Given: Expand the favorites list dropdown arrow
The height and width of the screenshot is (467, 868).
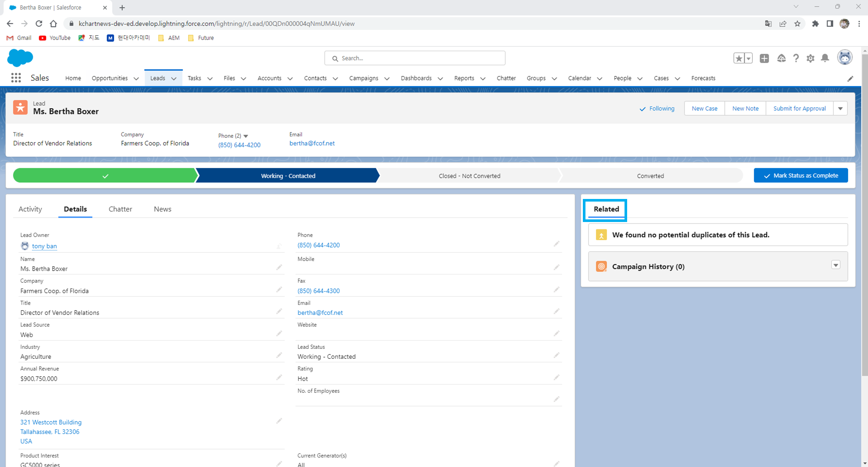Looking at the screenshot, I should (x=749, y=58).
